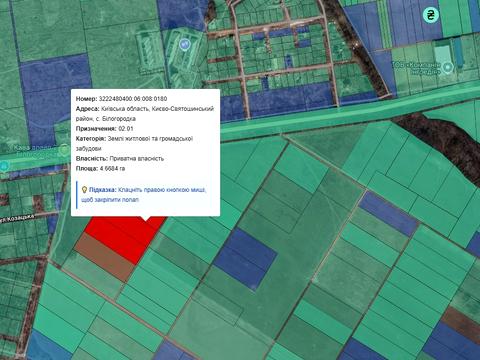
Task: Select the cadastral number 3222480400:06:008:0180
Action: [x=132, y=99]
